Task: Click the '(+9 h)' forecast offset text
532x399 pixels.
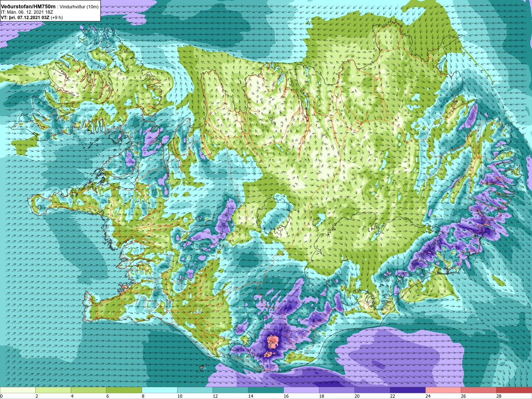Action: point(57,17)
